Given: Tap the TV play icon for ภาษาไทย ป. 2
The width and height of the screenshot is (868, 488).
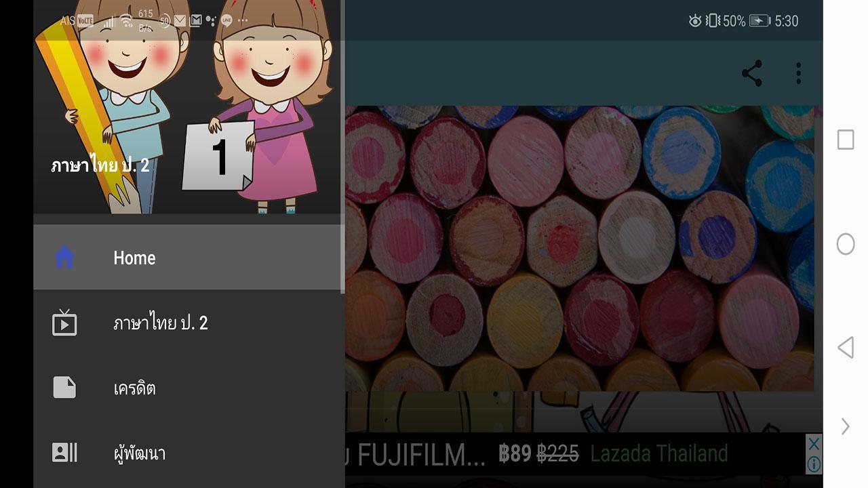Looking at the screenshot, I should (x=64, y=323).
